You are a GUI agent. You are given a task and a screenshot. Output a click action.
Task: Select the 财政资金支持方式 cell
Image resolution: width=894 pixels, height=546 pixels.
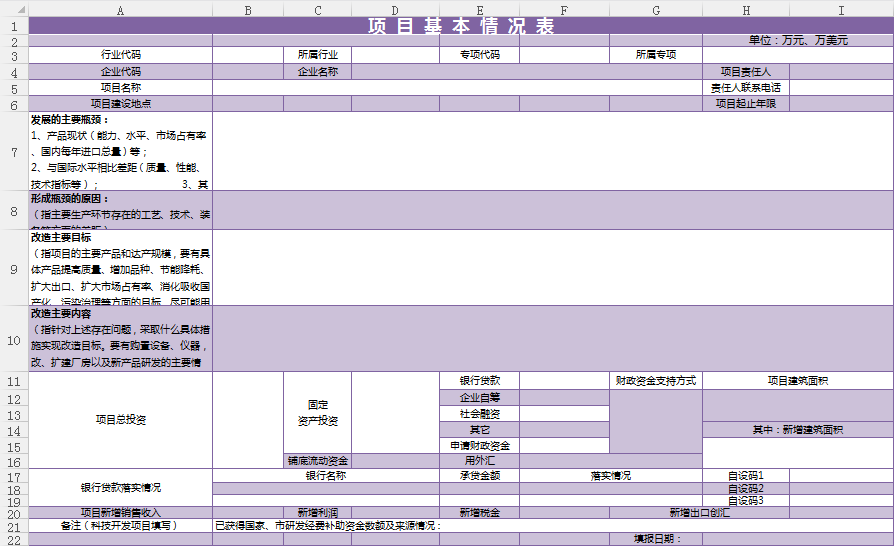click(655, 381)
